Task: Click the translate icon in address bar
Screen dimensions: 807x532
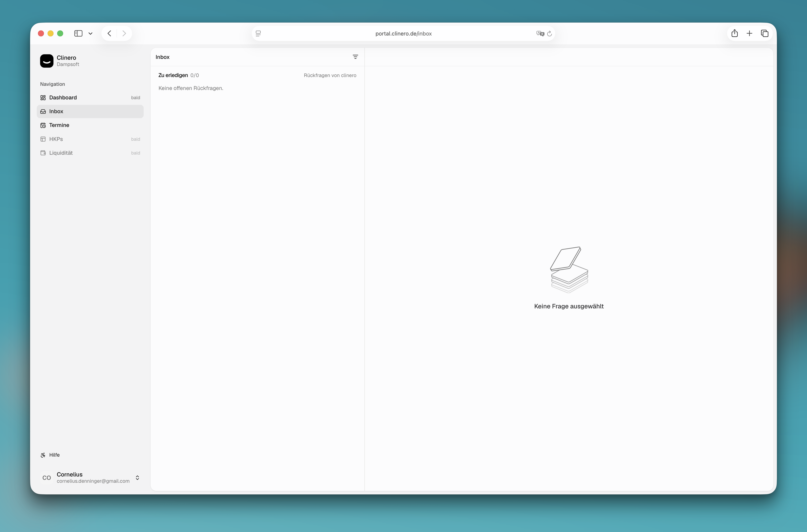Action: 540,33
